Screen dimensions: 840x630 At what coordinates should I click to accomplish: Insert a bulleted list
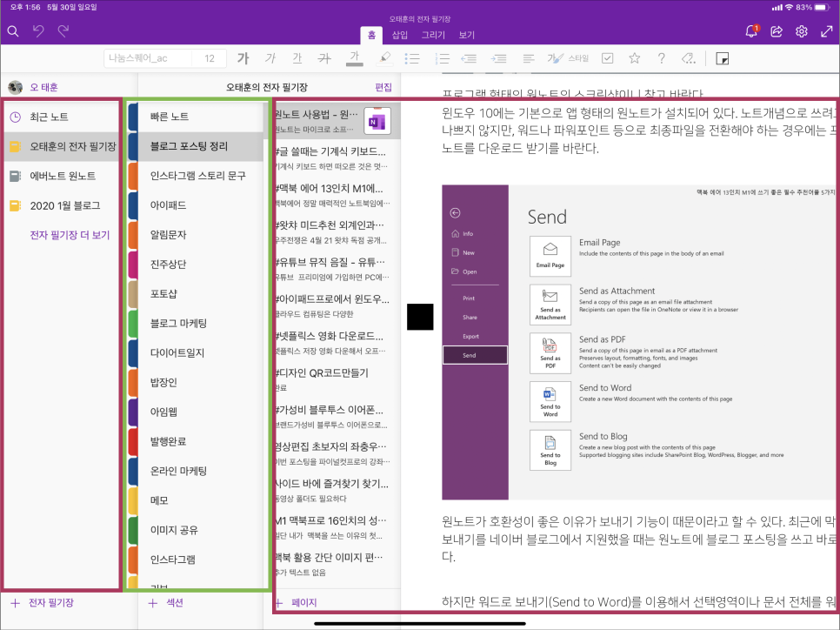(x=412, y=58)
